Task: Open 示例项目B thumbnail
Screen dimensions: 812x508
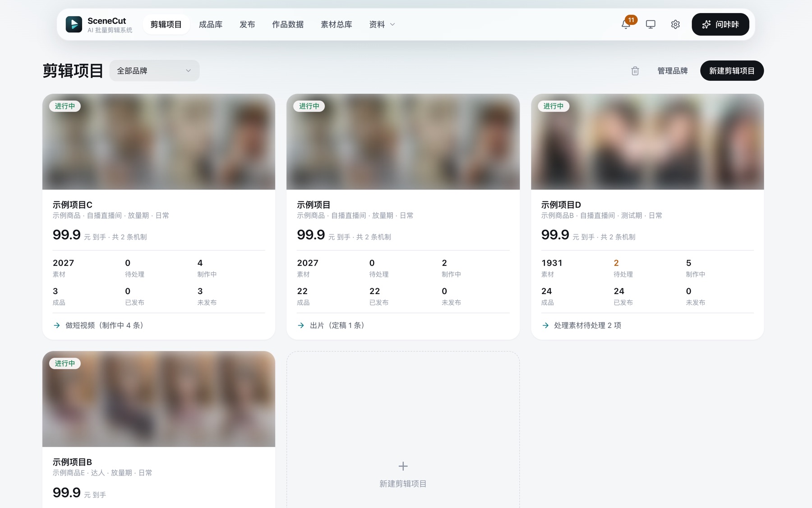Action: coord(159,399)
